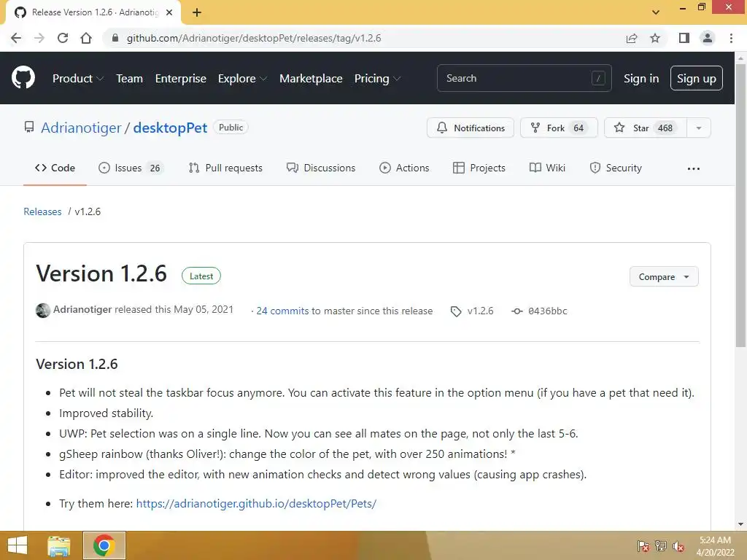Open the Team page
The width and height of the screenshot is (747, 560).
tap(130, 79)
